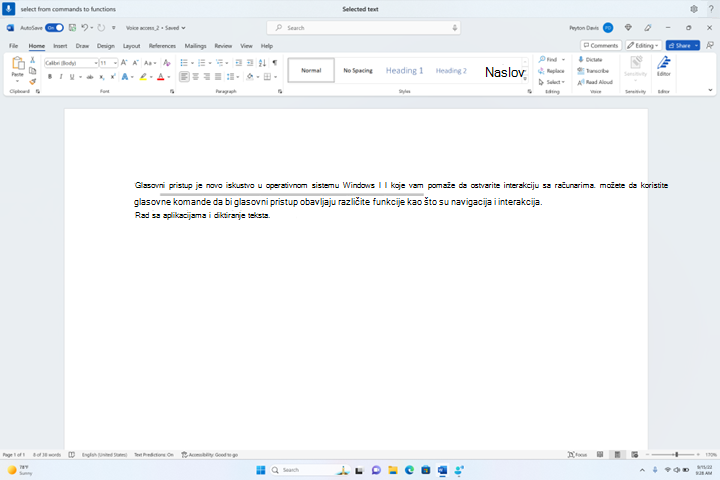The width and height of the screenshot is (720, 480).
Task: Click the Windows Start button
Action: [x=261, y=470]
